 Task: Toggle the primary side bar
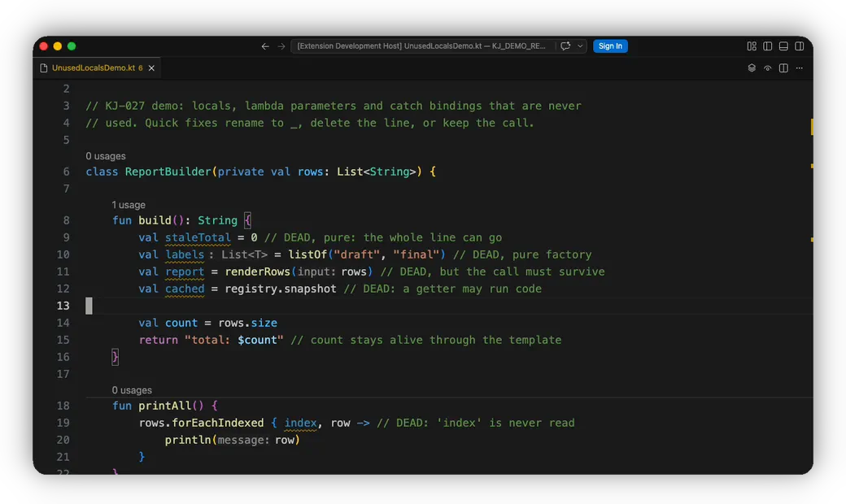(x=767, y=46)
